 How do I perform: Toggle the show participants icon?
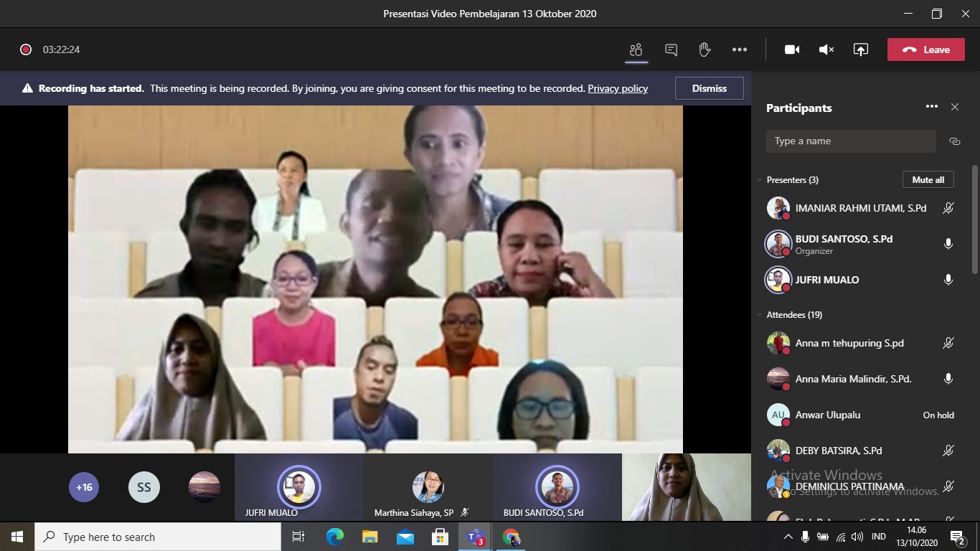tap(636, 50)
